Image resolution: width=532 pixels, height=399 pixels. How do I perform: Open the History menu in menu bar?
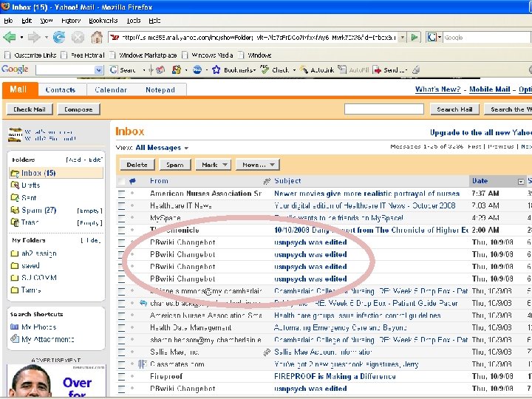coord(71,21)
